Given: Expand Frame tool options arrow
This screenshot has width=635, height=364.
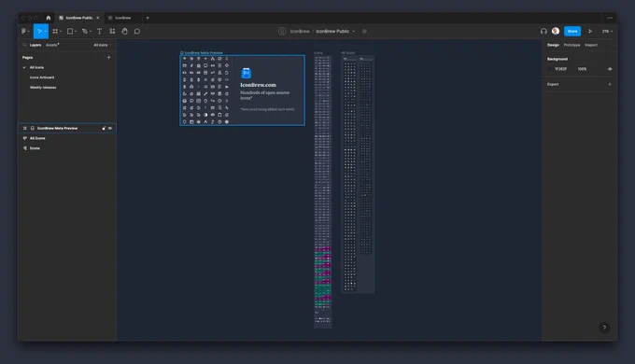Looking at the screenshot, I should click(61, 31).
